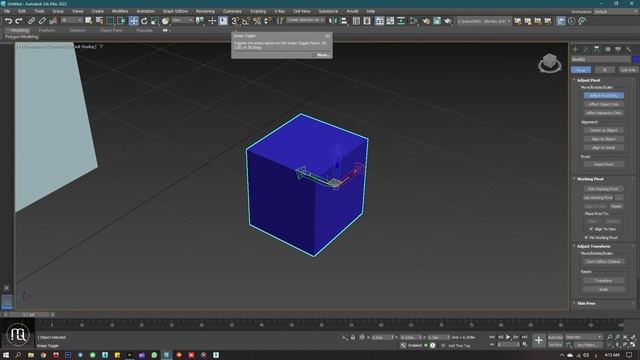
Task: Collapse the Working Pivot rollout
Action: pos(590,179)
